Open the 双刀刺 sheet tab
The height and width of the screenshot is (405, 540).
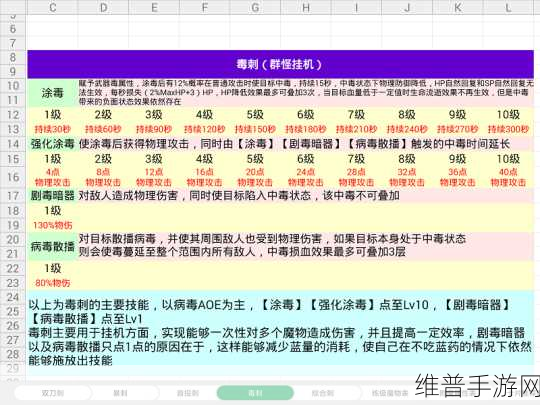click(x=53, y=393)
